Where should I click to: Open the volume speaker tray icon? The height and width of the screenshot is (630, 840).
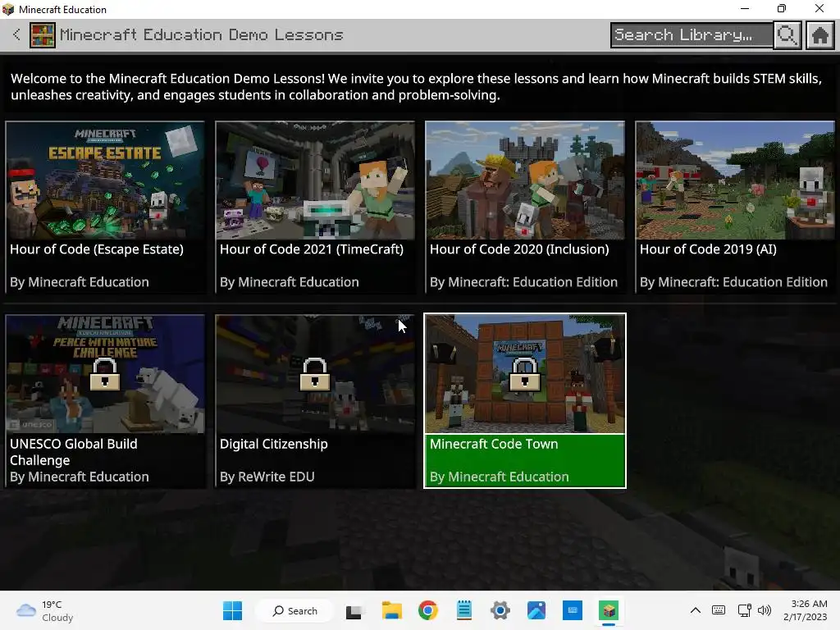[x=765, y=610]
